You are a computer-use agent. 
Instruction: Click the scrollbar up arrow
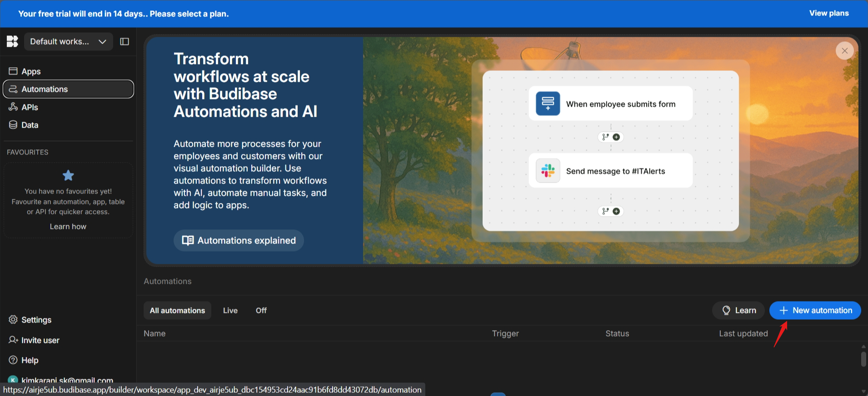(x=863, y=346)
